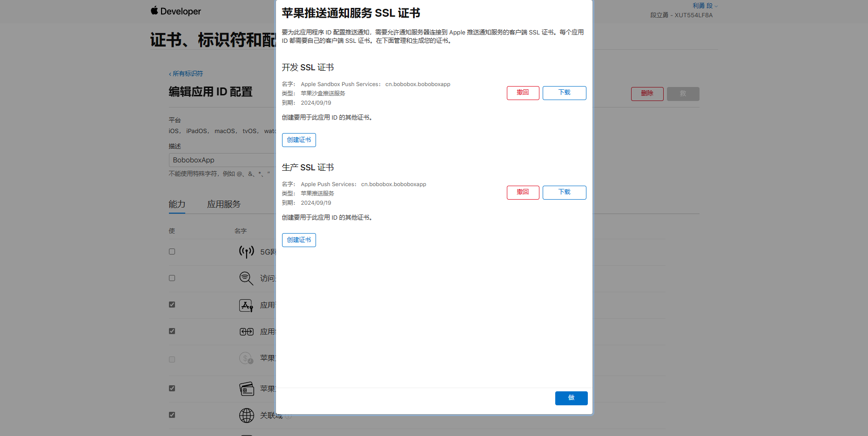
Task: Click the production certificate expiry 2024/09/19
Action: [x=316, y=203]
